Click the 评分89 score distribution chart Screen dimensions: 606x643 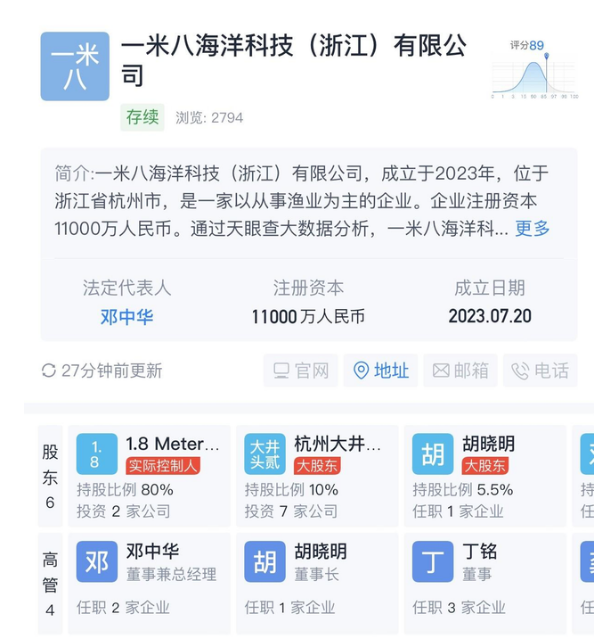click(535, 70)
